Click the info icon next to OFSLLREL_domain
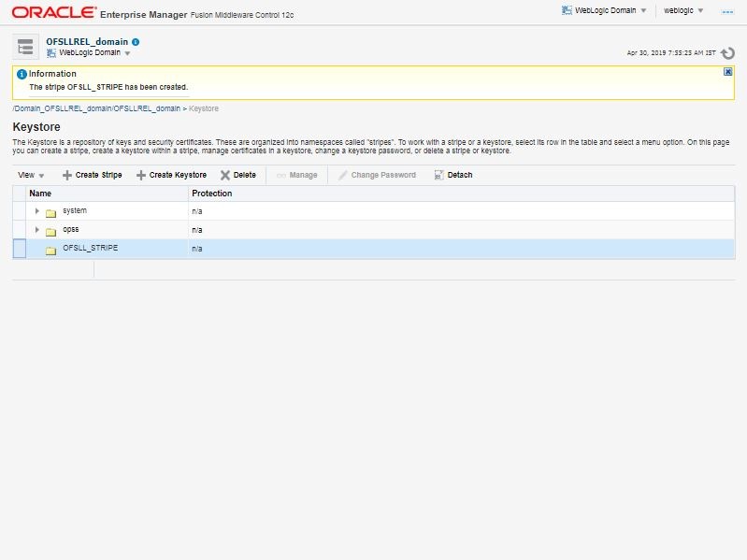Screen dimensions: 747x560 (136, 42)
